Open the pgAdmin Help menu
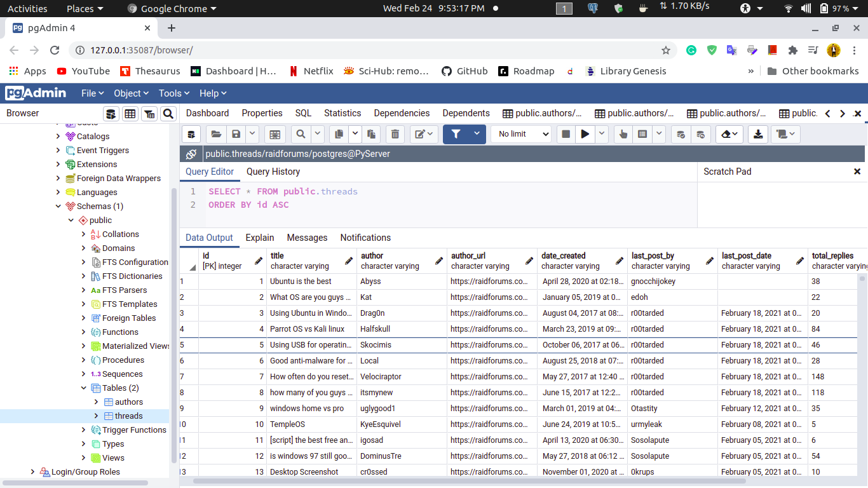This screenshot has height=488, width=868. point(213,93)
